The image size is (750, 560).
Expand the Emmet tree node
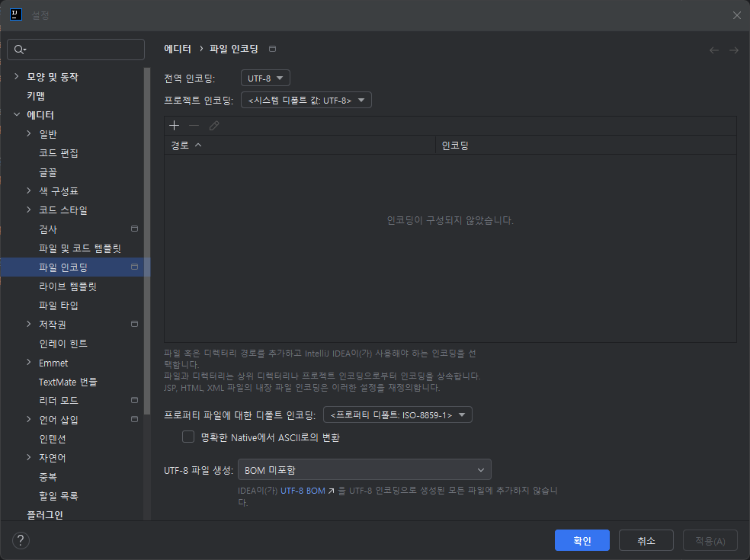pyautogui.click(x=29, y=362)
